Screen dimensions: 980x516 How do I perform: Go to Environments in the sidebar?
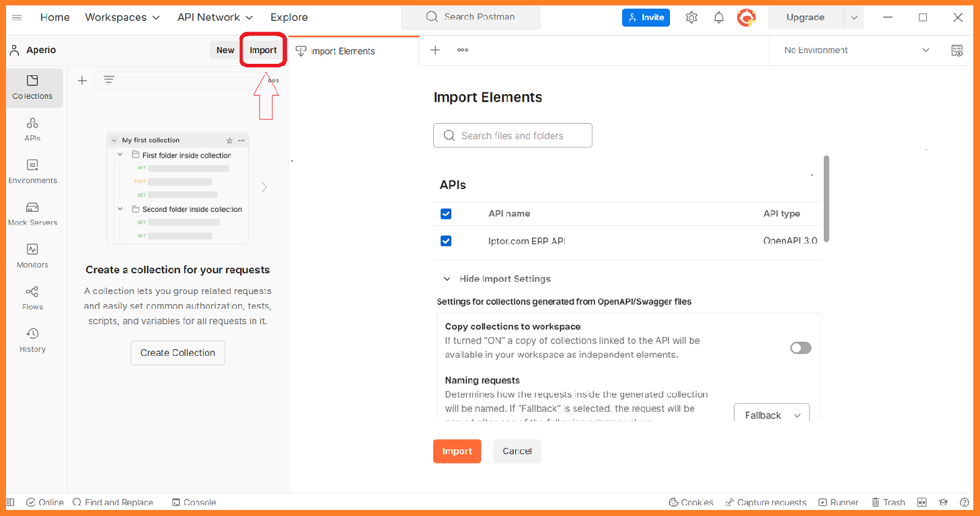(x=32, y=172)
